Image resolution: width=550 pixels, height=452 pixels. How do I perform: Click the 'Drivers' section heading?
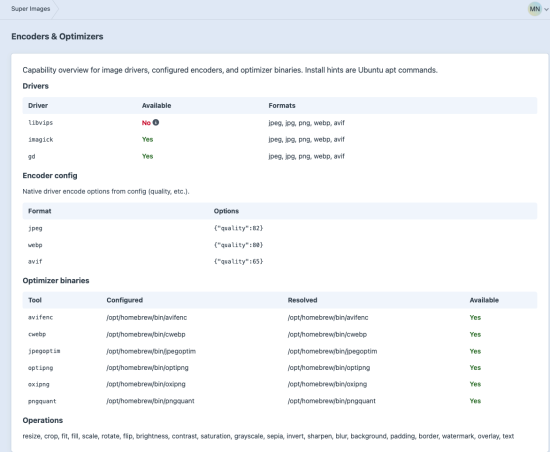click(35, 86)
